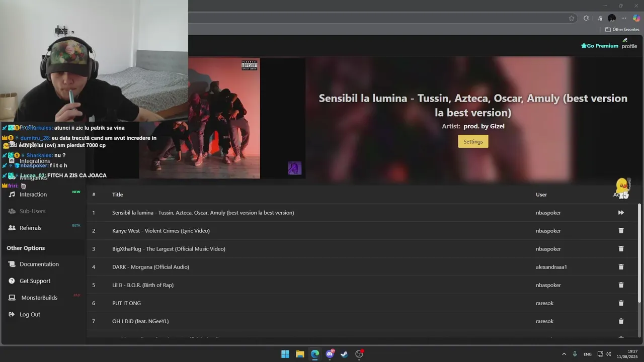
Task: Open browser profile avatar
Action: click(612, 18)
